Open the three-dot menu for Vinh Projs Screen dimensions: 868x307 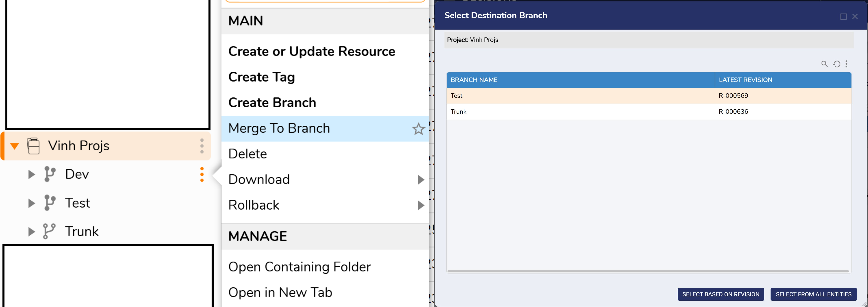pyautogui.click(x=202, y=146)
